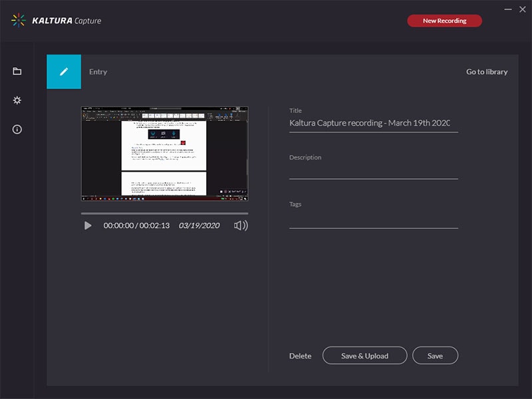The image size is (532, 399).
Task: Click the video progress bar
Action: tap(164, 213)
